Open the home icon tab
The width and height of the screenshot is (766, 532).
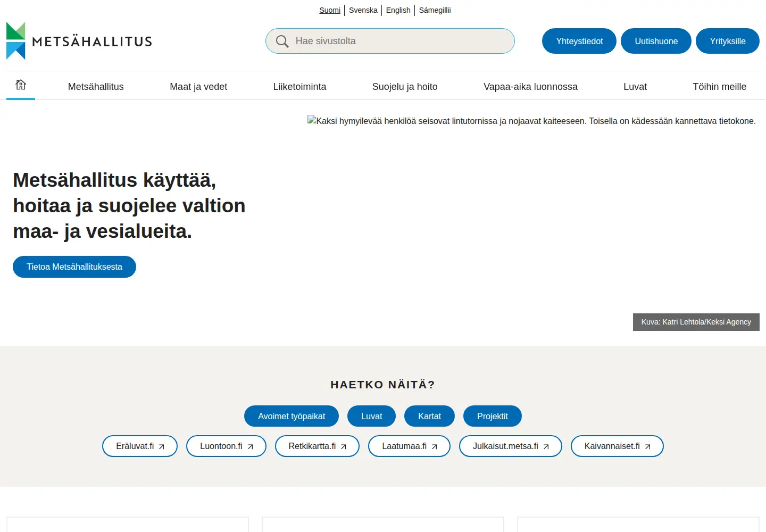[x=21, y=85]
